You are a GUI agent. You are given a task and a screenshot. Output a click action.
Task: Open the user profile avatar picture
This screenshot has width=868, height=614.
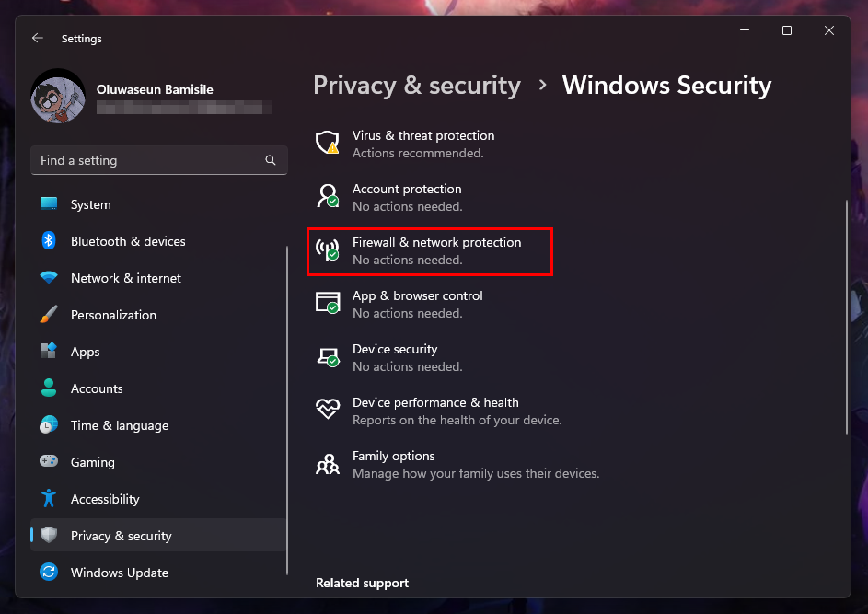click(x=58, y=97)
